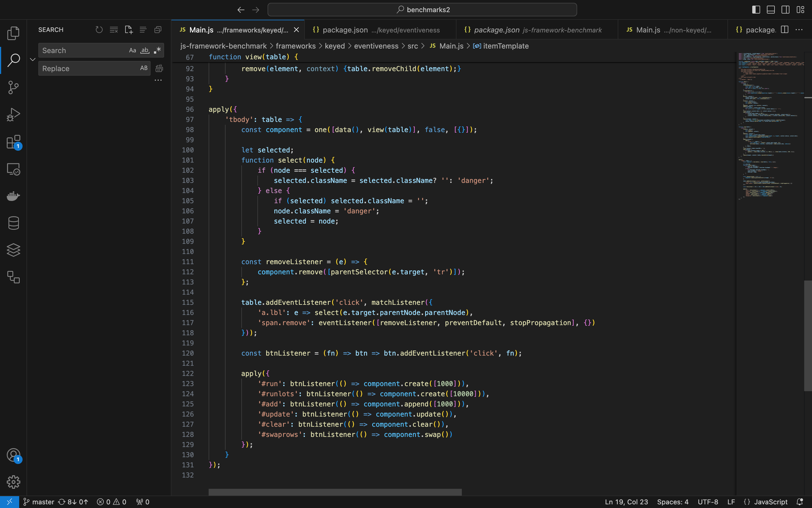Open the stacked layers view icon
The height and width of the screenshot is (508, 812).
pos(14,250)
